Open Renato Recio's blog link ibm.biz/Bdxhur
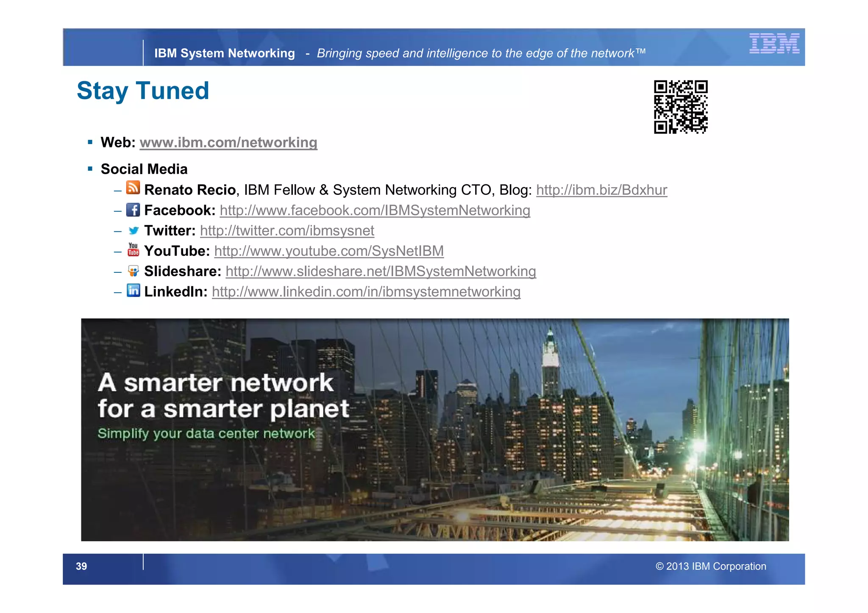This screenshot has width=868, height=613. pos(601,190)
